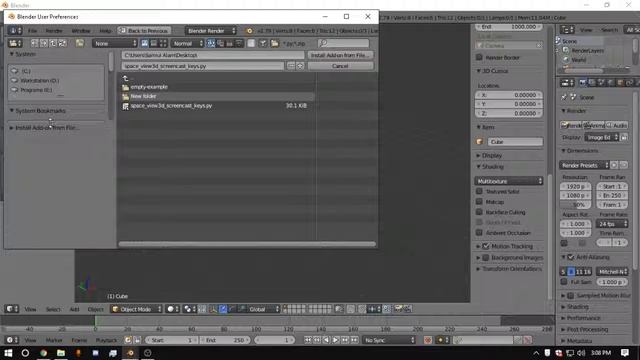Select the empty-example folder entry
This screenshot has width=640, height=360.
pos(218,87)
